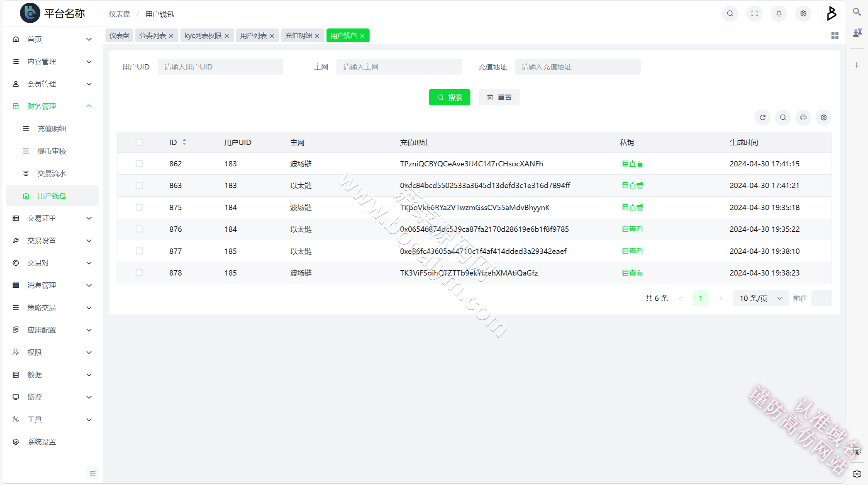
Task: Check the row with ID 878
Action: pyautogui.click(x=139, y=273)
